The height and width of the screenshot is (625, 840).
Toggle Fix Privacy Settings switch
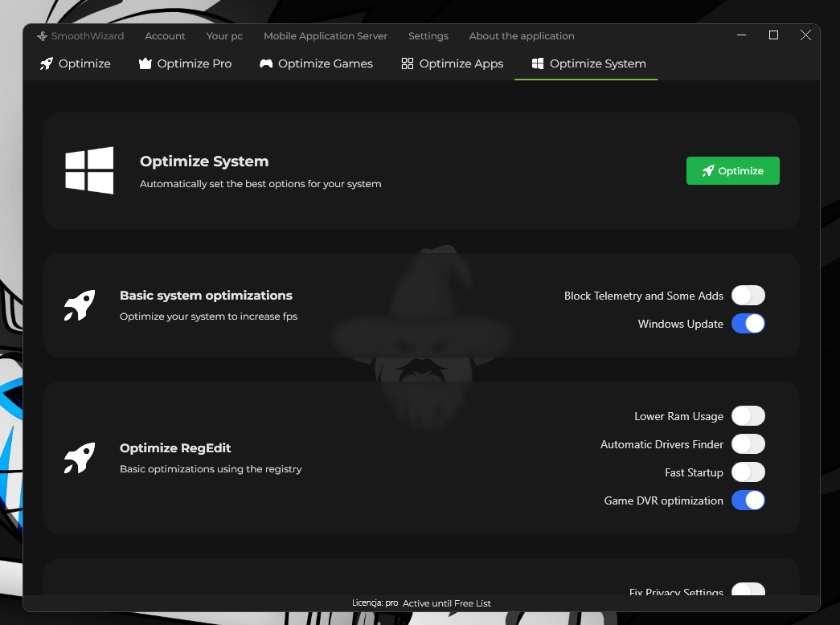pyautogui.click(x=748, y=589)
